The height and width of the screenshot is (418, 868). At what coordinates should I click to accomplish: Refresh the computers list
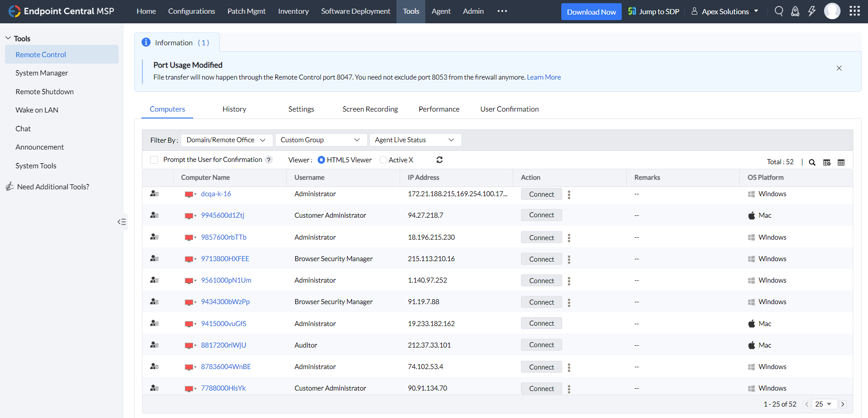439,160
